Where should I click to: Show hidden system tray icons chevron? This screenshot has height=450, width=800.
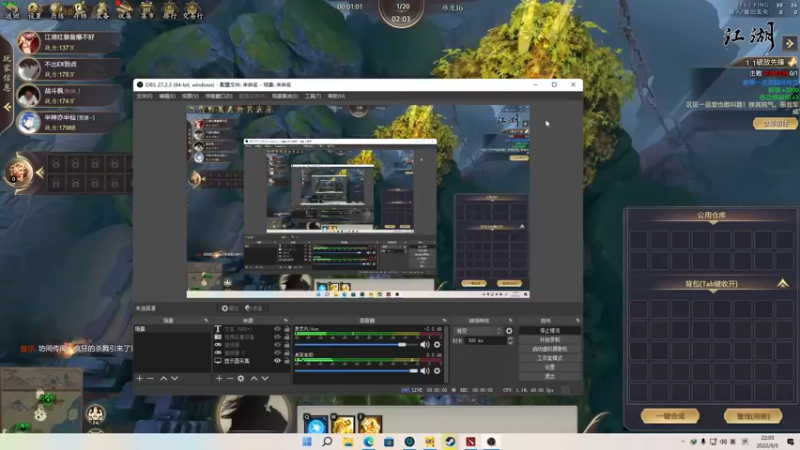pos(683,442)
